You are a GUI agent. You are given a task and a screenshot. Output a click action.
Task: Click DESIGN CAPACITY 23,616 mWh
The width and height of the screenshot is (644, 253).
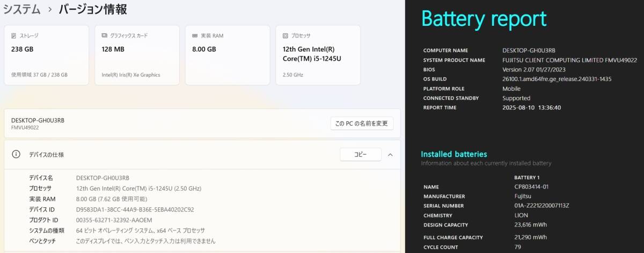[530, 225]
